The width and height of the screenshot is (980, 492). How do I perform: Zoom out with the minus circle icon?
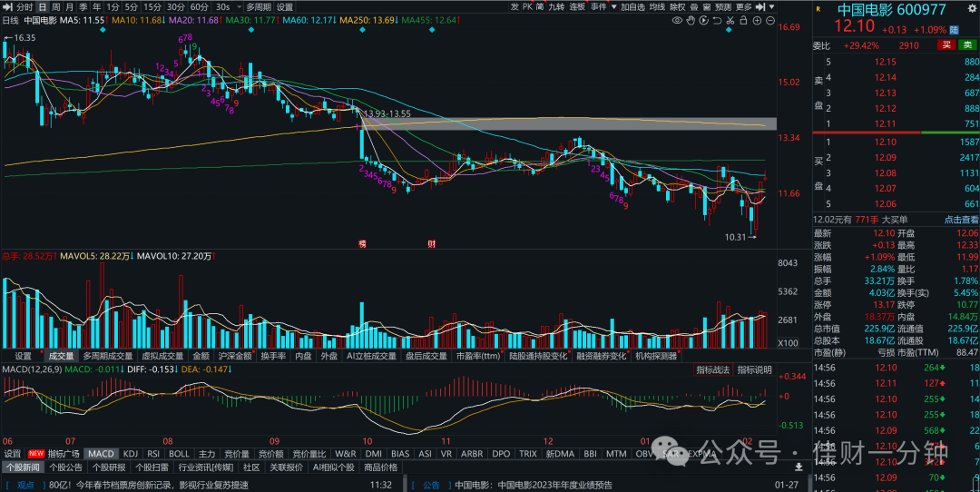coord(770,21)
